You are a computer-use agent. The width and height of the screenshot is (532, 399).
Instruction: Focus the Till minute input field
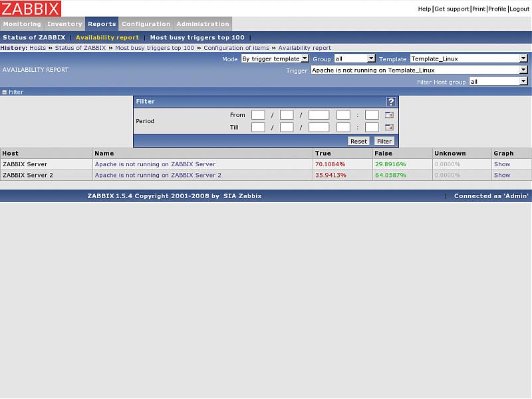tap(372, 128)
